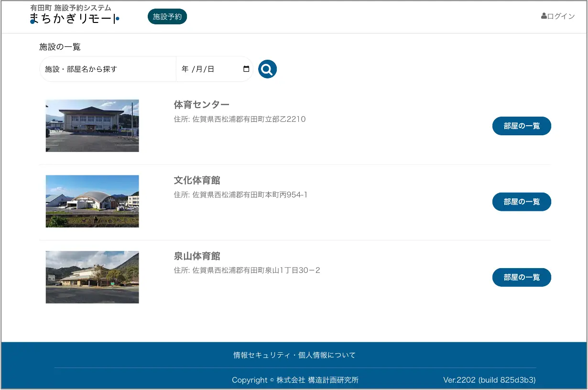Viewport: 588px width, 390px height.
Task: Focus the 施設・部屋名から探す search field
Action: (108, 69)
